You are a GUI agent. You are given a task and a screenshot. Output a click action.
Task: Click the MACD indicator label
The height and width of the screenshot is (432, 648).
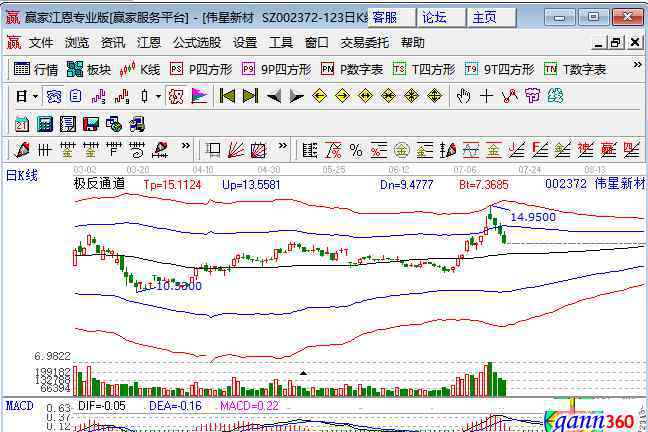19,406
